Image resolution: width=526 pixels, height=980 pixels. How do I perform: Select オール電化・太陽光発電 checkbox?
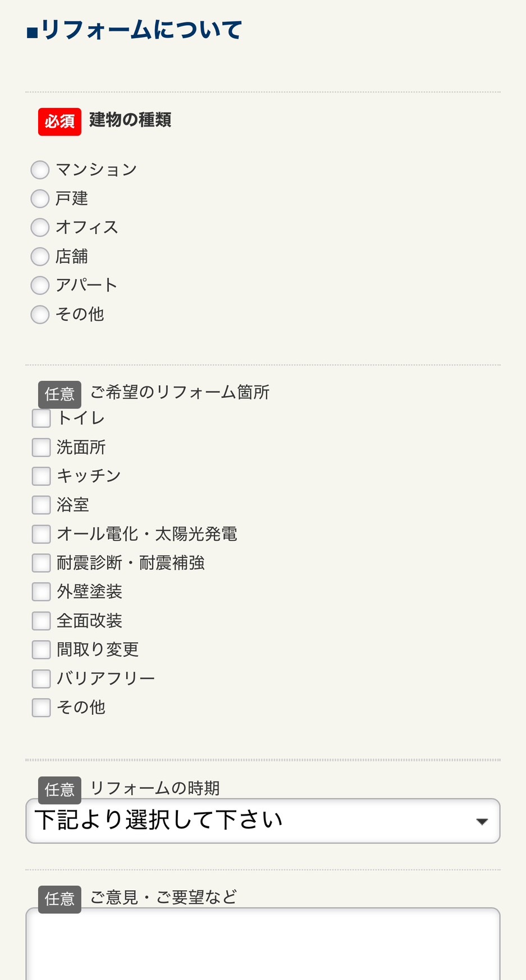pos(40,534)
